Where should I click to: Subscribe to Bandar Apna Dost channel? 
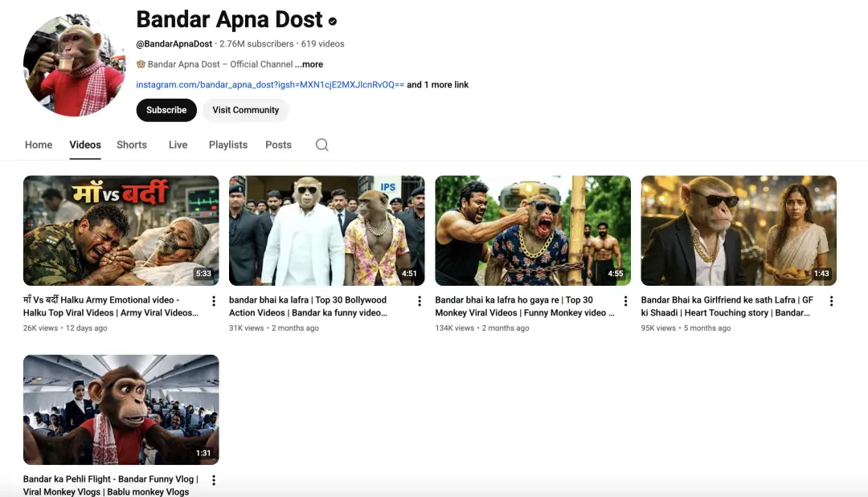coord(166,110)
